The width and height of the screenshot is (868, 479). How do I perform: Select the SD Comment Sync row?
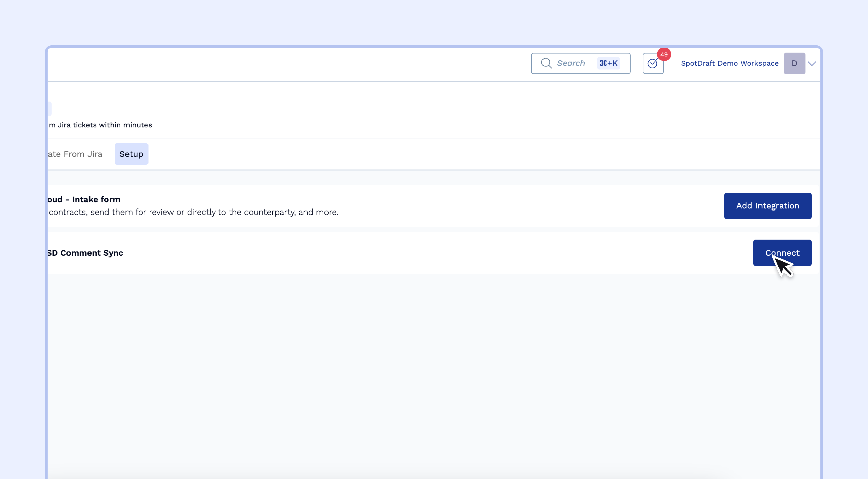click(x=407, y=253)
